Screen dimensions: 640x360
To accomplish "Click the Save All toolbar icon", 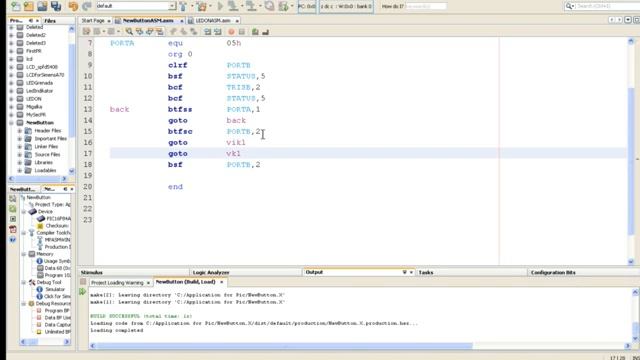I will [56, 6].
